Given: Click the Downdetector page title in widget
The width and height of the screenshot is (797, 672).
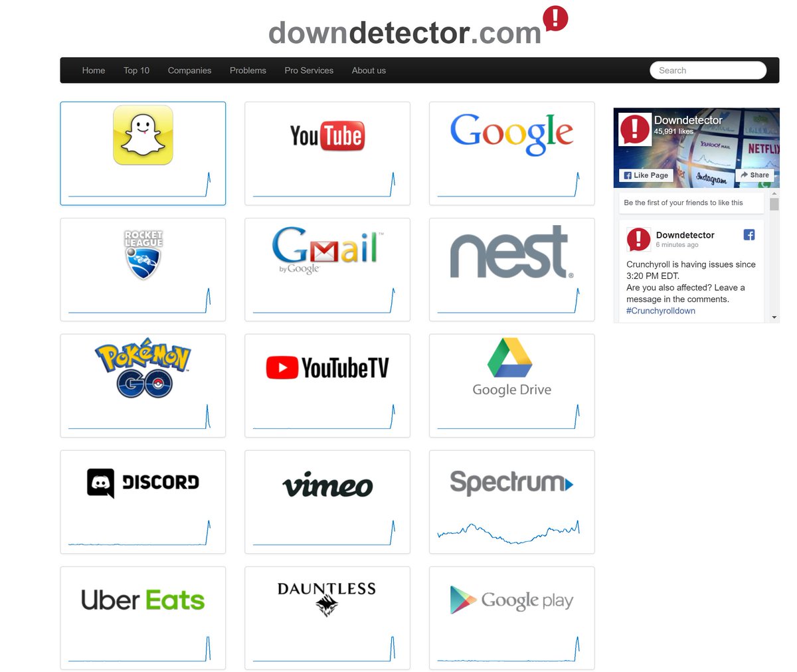Looking at the screenshot, I should (x=688, y=120).
